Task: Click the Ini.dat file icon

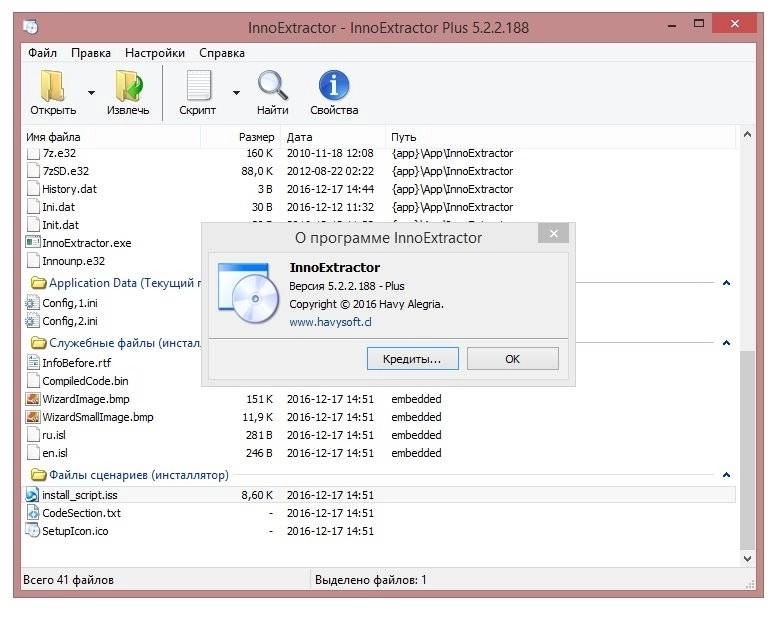Action: click(x=33, y=207)
